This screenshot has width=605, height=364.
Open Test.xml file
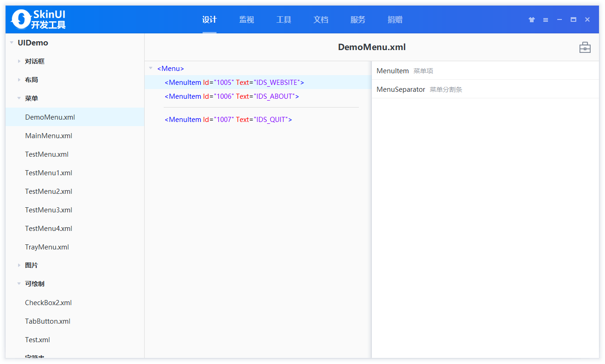click(75, 339)
